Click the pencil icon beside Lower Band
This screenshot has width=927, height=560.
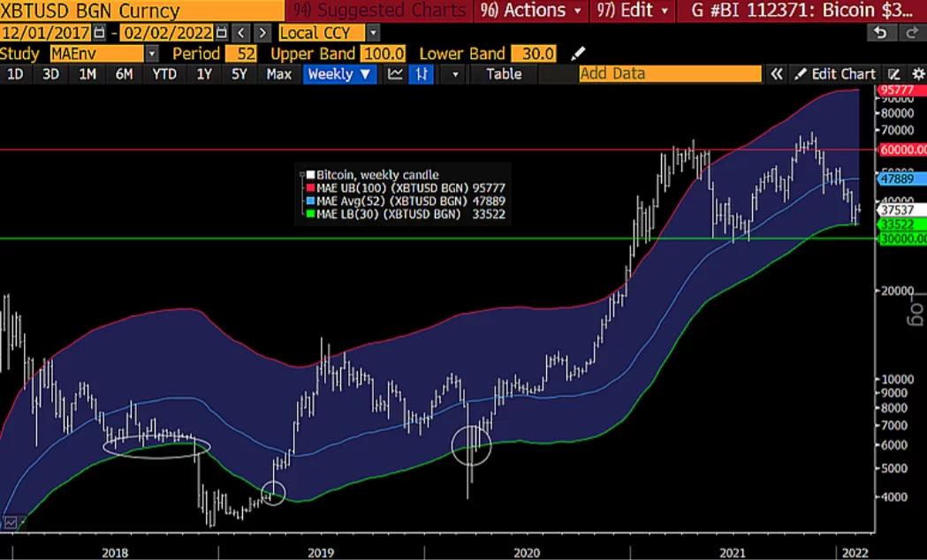pos(580,54)
